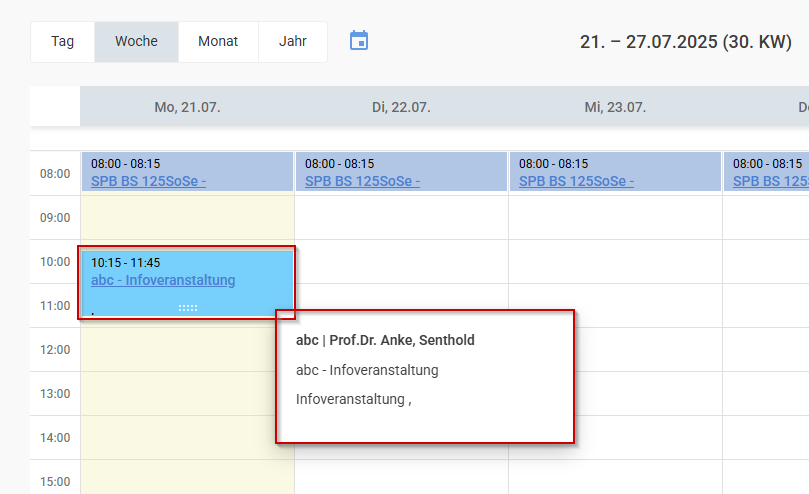Select the Woche view tab
This screenshot has width=809, height=494.
(x=136, y=41)
